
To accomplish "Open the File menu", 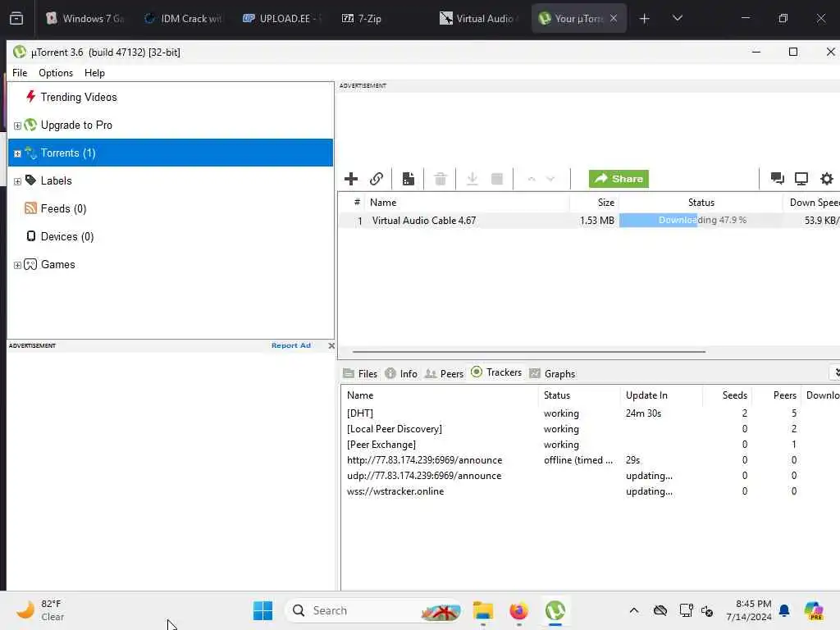I will tap(20, 73).
